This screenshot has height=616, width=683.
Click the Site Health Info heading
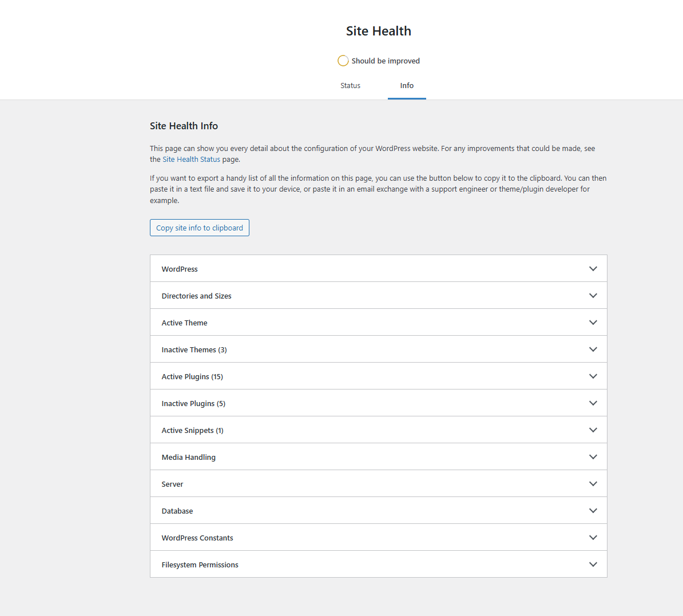[184, 126]
